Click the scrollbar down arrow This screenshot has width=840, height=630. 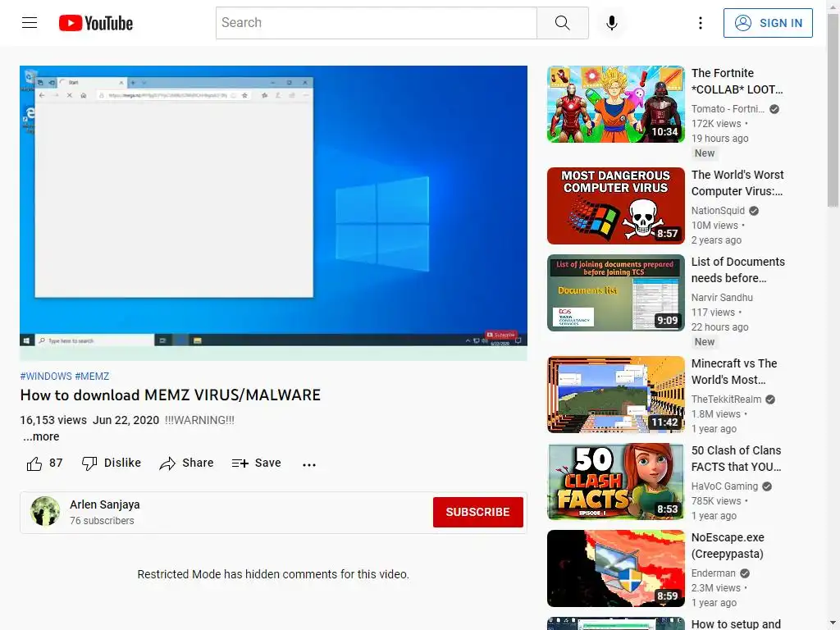(833, 623)
